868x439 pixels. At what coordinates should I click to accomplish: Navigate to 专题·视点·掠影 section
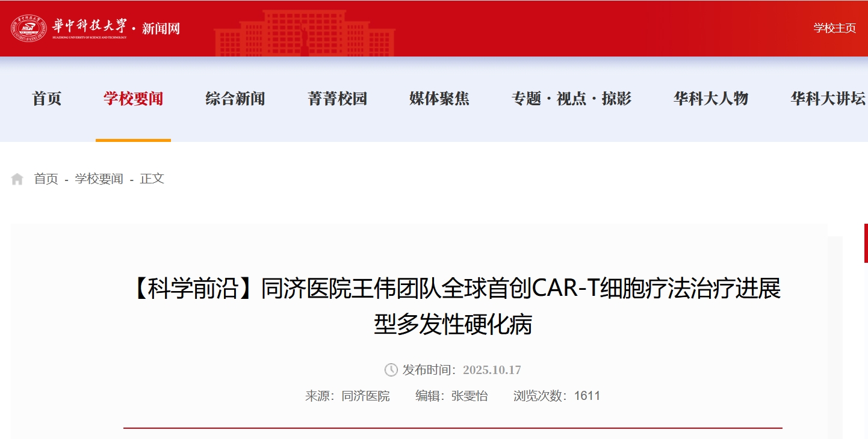[571, 99]
